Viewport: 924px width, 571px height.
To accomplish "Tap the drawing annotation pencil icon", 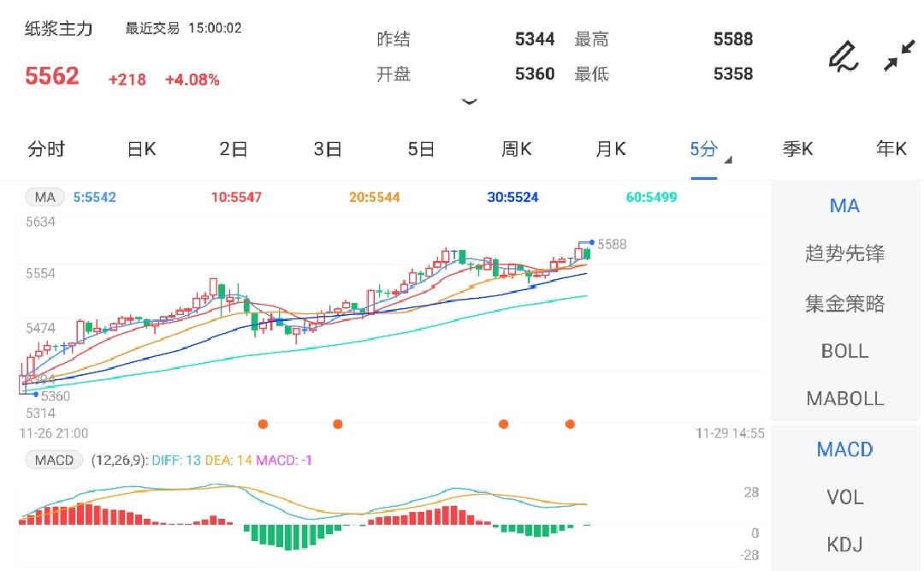I will pyautogui.click(x=843, y=56).
